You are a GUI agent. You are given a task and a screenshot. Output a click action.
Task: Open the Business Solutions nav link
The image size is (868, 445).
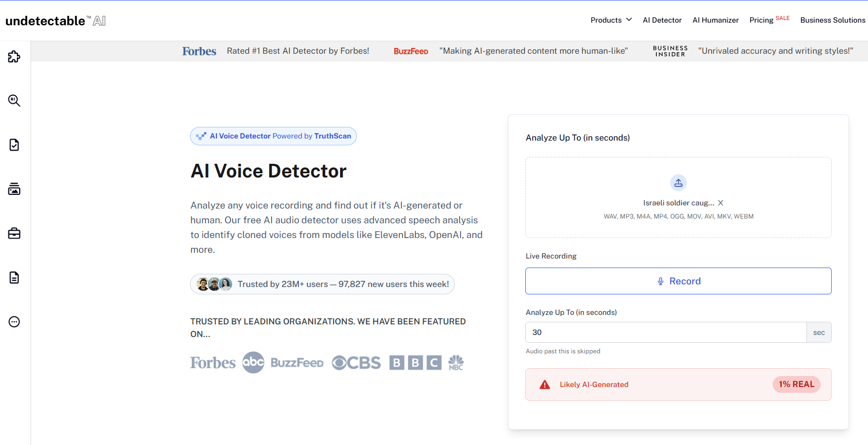coord(833,20)
